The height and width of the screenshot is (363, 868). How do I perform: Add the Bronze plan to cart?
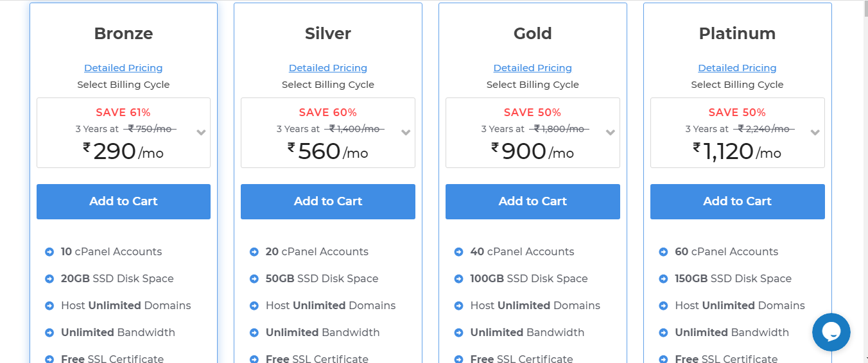[123, 201]
